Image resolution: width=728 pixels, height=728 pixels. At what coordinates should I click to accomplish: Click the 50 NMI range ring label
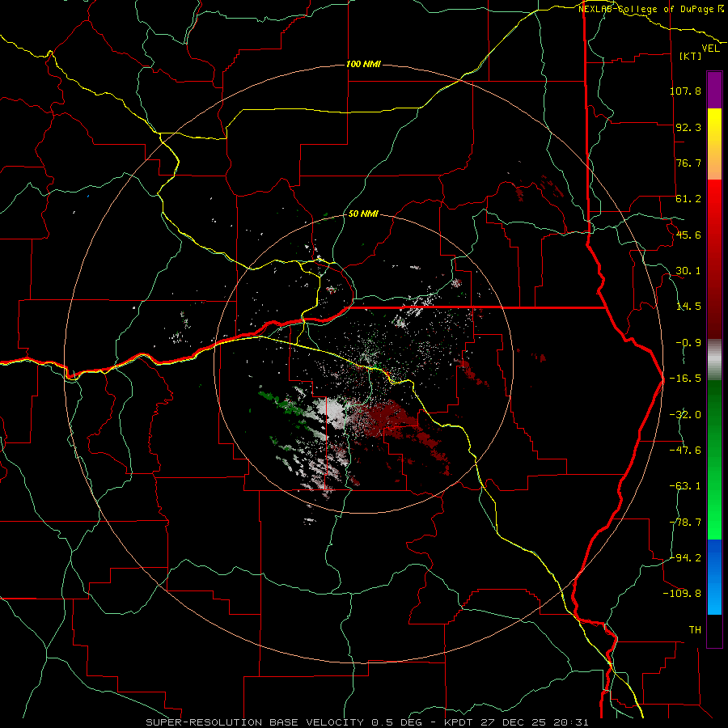pos(363,214)
